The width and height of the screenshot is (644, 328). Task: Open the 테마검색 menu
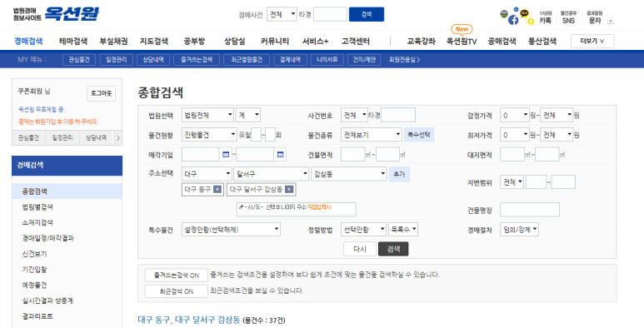coord(73,41)
